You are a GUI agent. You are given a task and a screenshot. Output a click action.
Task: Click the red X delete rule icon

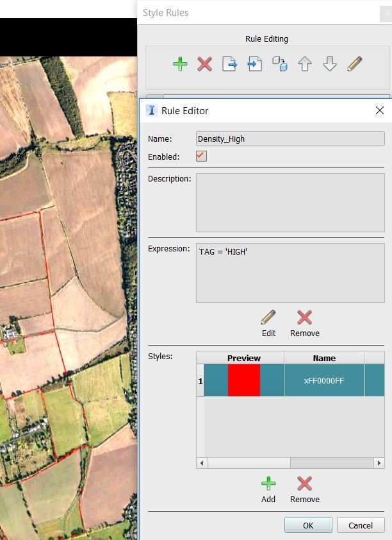pos(204,64)
